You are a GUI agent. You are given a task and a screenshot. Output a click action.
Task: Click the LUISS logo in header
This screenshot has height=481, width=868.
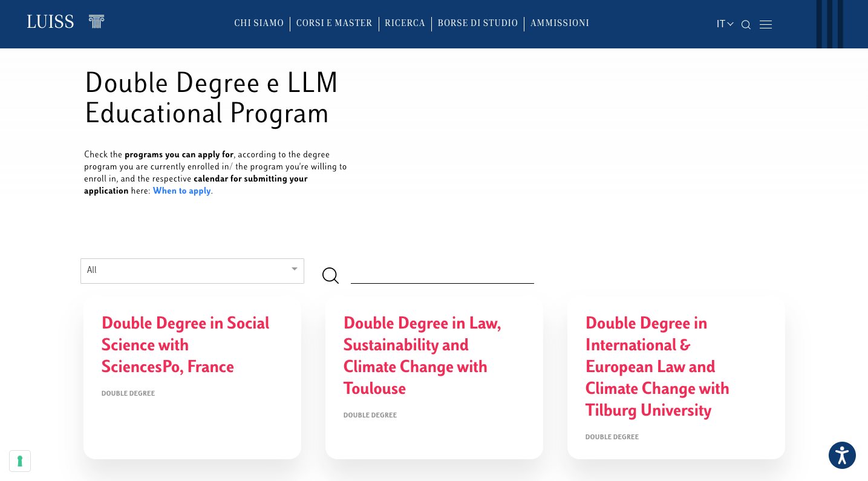point(50,22)
